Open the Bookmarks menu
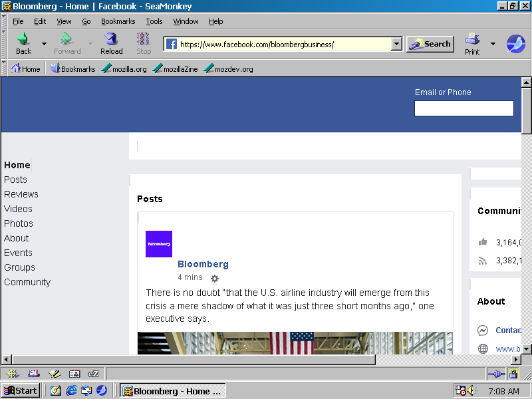This screenshot has width=532, height=399. click(118, 21)
